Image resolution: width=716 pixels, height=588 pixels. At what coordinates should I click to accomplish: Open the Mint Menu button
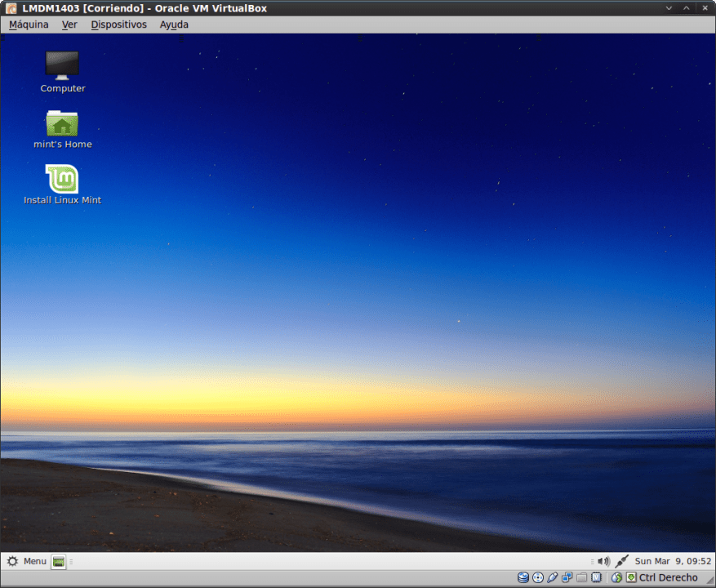26,561
